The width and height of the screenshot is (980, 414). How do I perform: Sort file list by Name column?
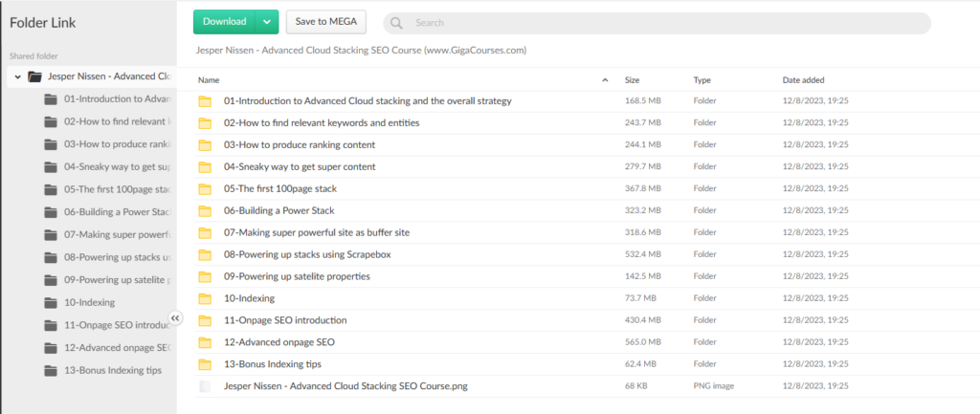coord(209,80)
